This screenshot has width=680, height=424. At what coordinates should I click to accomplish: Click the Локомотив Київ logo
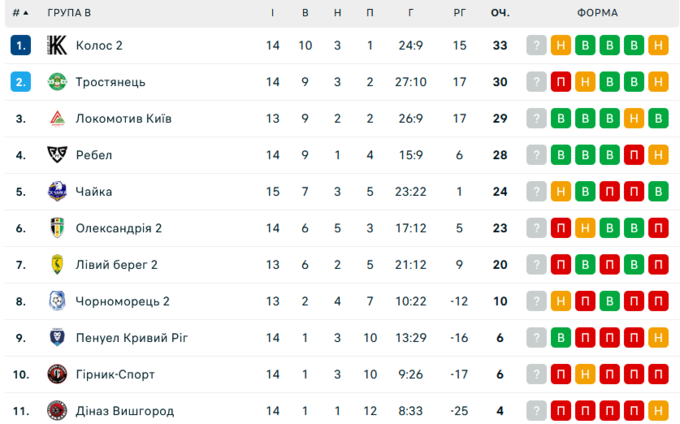click(57, 118)
